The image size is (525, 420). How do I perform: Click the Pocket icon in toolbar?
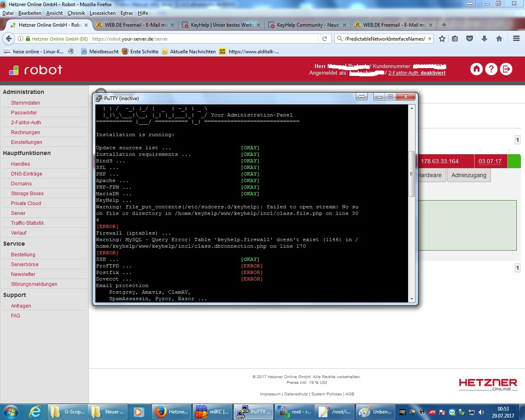coord(470,39)
